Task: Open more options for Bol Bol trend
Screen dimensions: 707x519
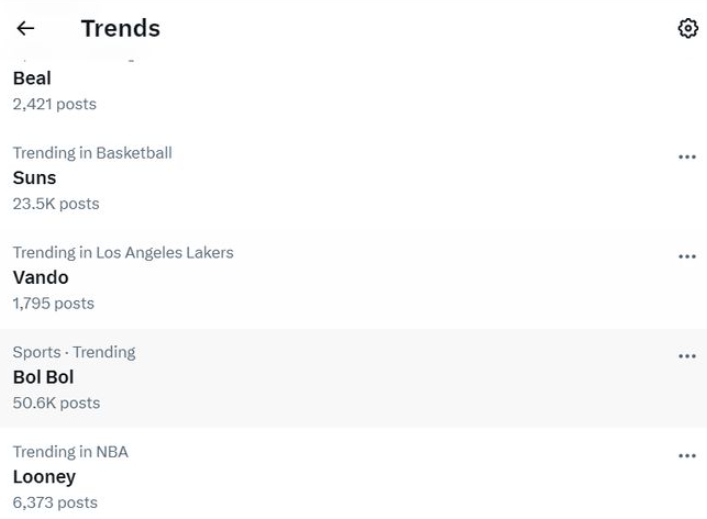Action: 686,357
